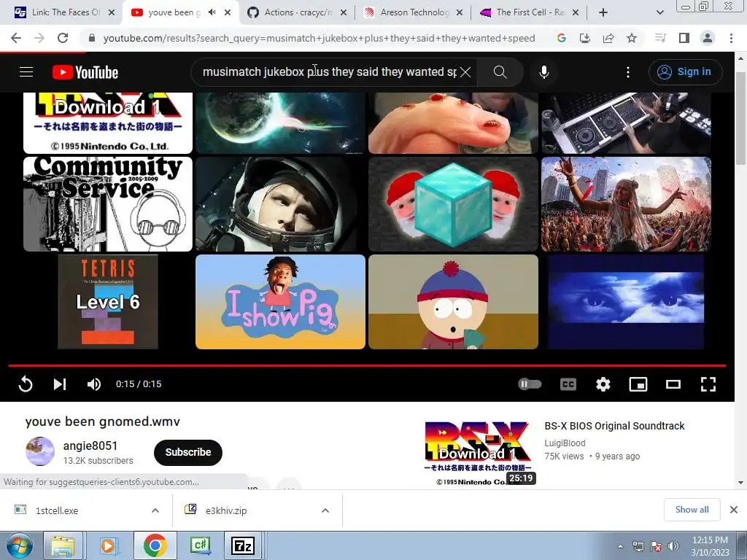Image resolution: width=747 pixels, height=560 pixels.
Task: Open Minecraft diamond block gnome thumbnail
Action: point(453,204)
